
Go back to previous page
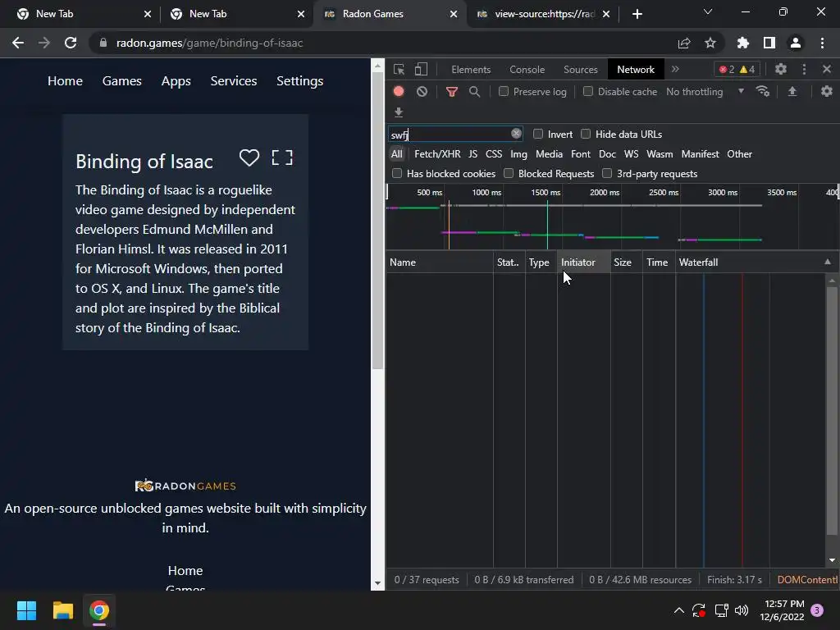(x=18, y=43)
